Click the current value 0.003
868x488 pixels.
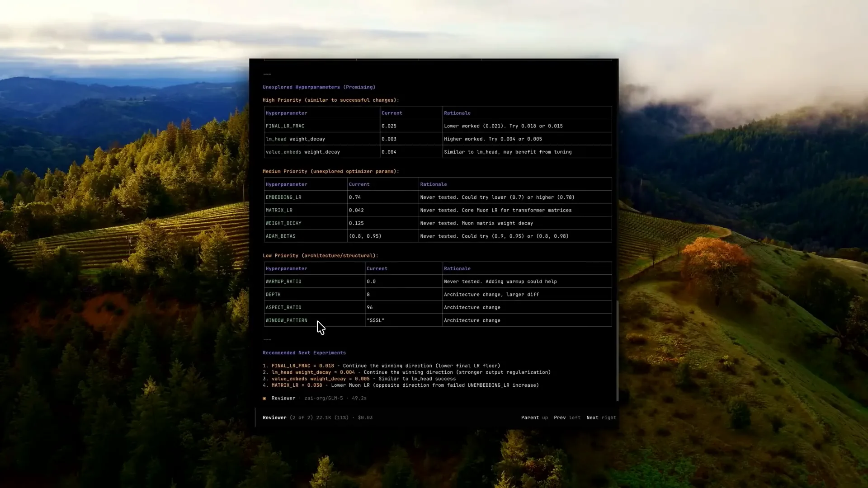(x=389, y=139)
